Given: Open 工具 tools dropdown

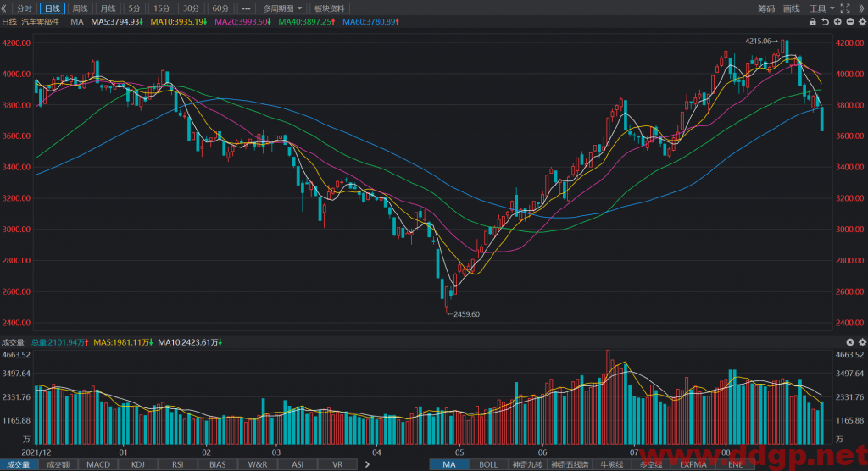Looking at the screenshot, I should pyautogui.click(x=821, y=8).
